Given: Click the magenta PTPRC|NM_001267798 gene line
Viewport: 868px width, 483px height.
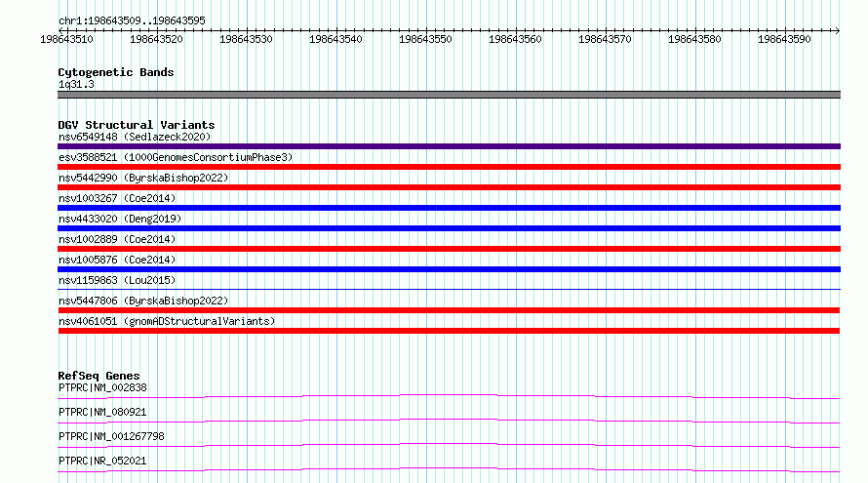Looking at the screenshot, I should point(449,445).
